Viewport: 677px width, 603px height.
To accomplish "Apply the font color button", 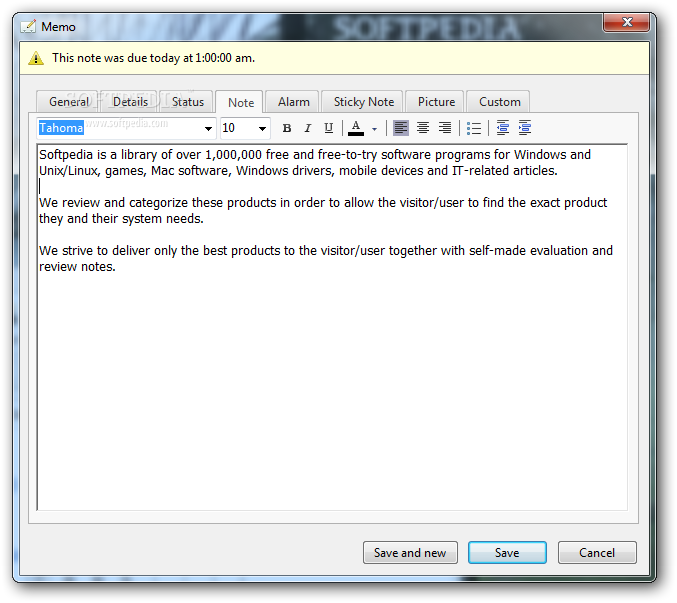I will coord(356,128).
